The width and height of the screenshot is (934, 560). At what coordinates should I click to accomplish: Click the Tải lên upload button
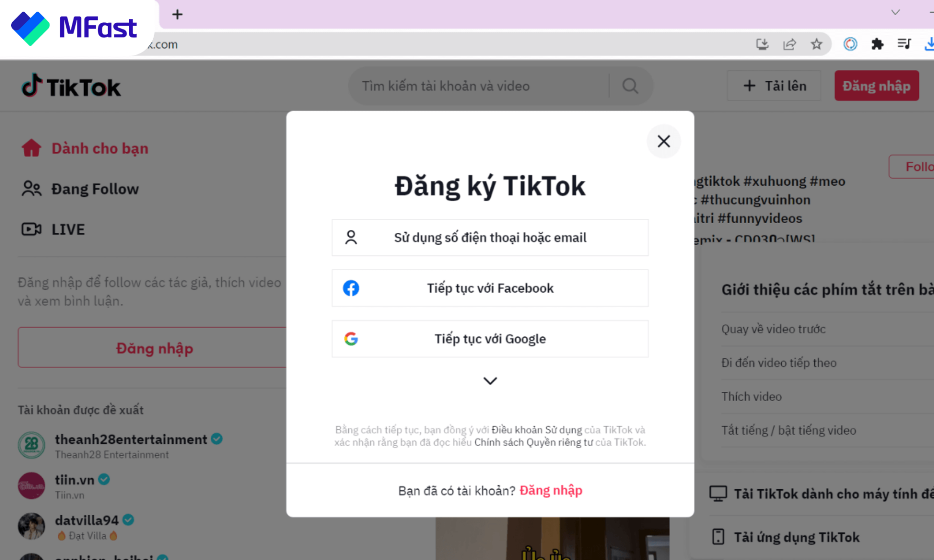(774, 86)
